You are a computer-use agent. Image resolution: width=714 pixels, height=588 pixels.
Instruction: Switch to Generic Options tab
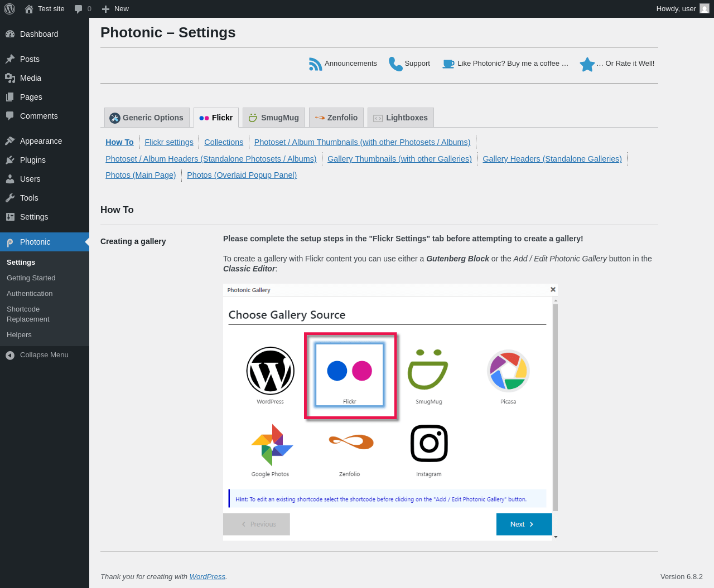click(x=147, y=118)
